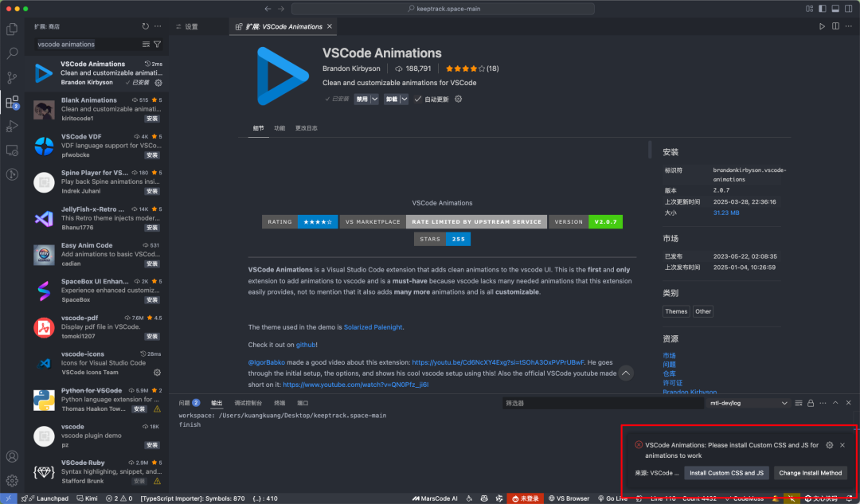
Task: Open Source Control view in activity bar
Action: point(11,77)
